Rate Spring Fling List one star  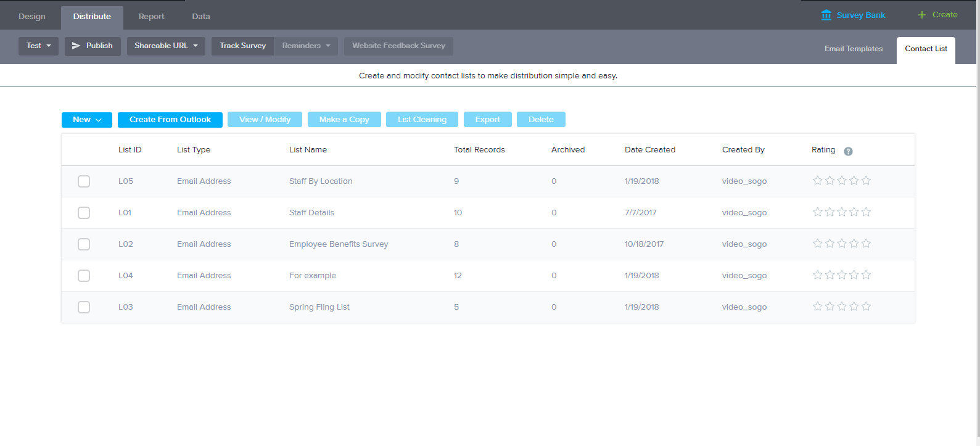(818, 307)
